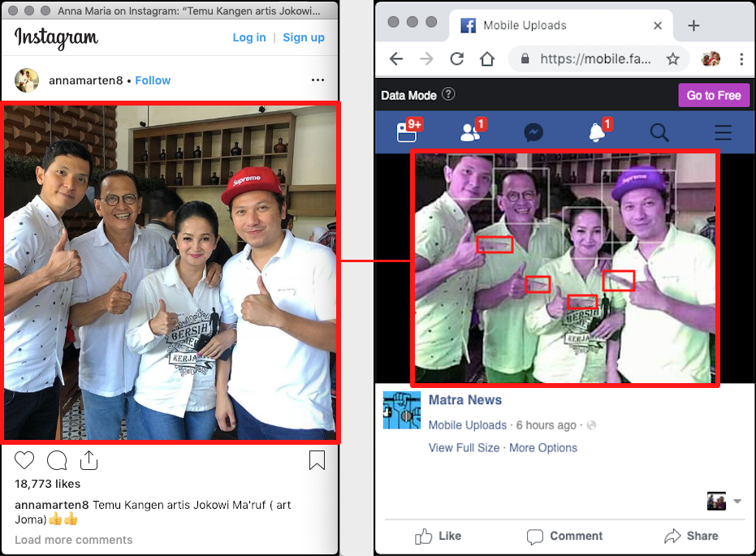The width and height of the screenshot is (756, 556).
Task: Open the Facebook Messenger icon
Action: pyautogui.click(x=534, y=132)
